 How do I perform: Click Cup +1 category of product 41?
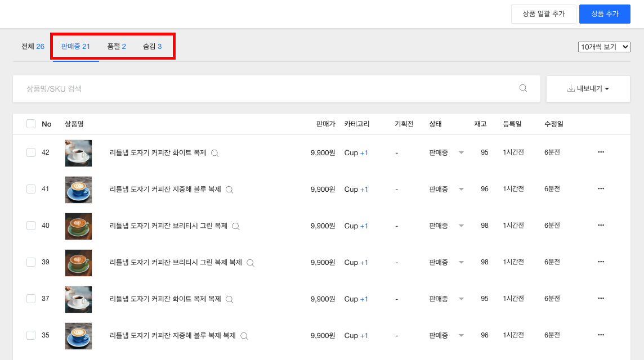click(x=356, y=189)
